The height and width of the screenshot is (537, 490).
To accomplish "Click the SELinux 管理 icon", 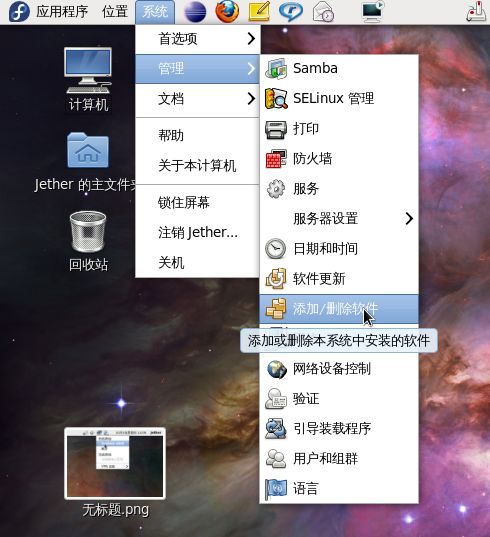I will coord(276,99).
